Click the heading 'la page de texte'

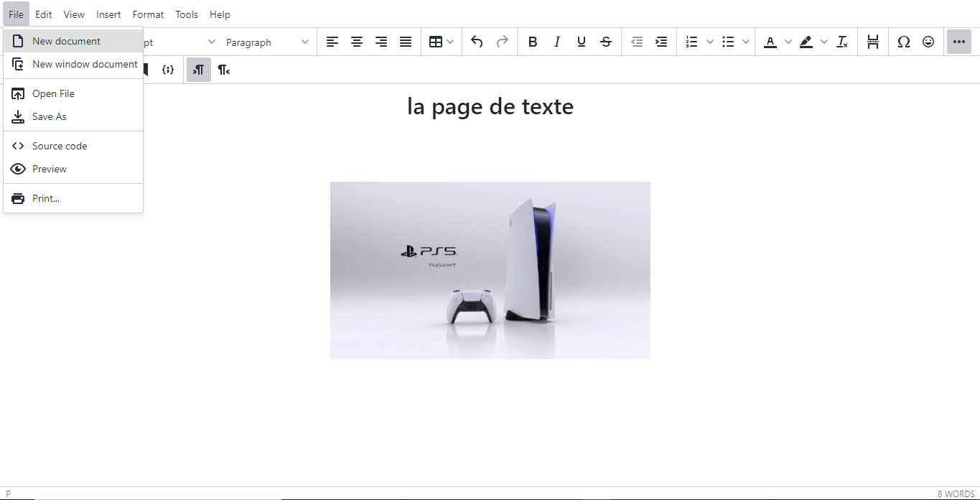tap(490, 106)
